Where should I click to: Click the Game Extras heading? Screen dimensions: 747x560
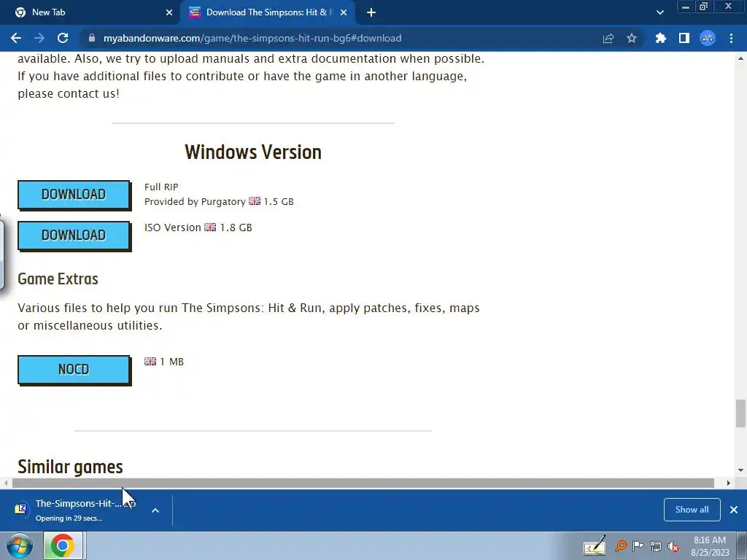coord(58,279)
